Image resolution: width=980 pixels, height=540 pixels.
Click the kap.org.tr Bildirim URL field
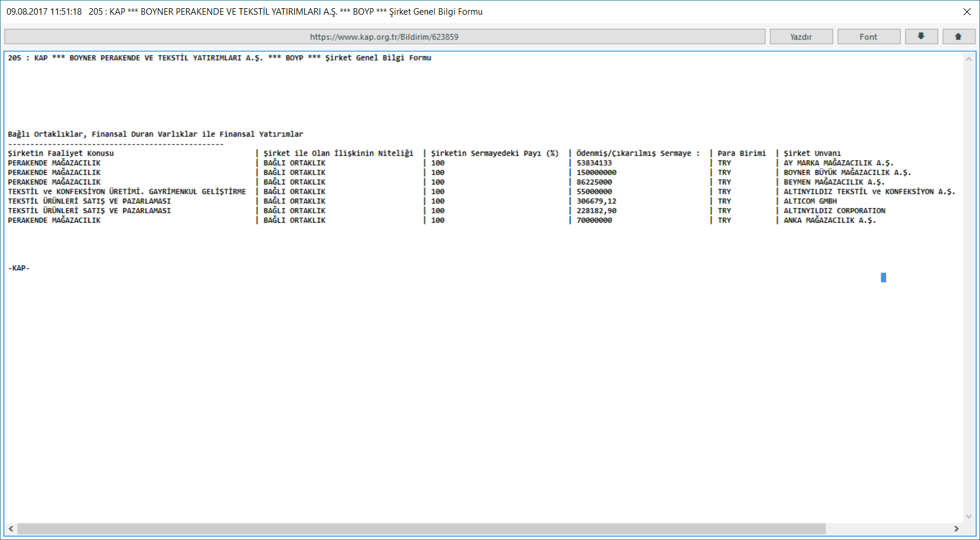click(x=384, y=36)
